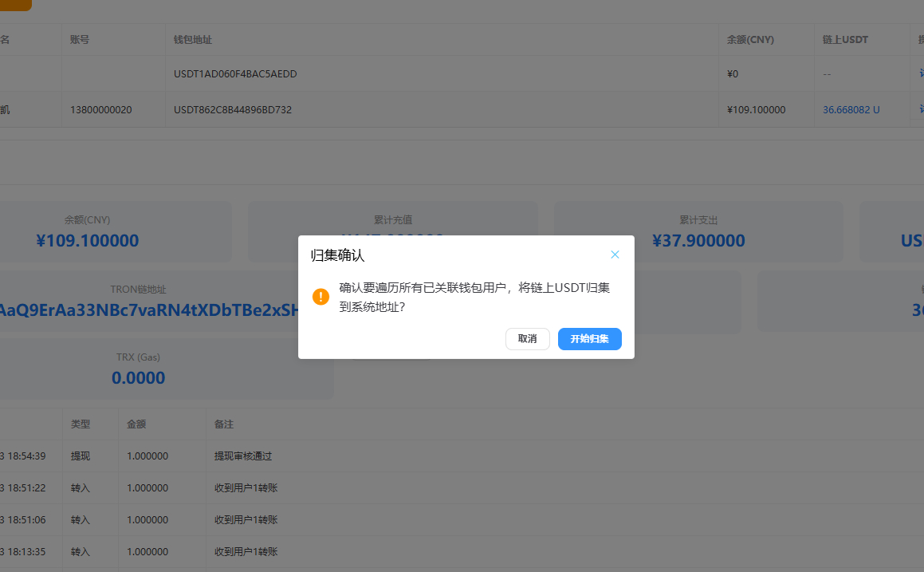Click the 累计支出 ¥37.900000 stat card

(698, 231)
